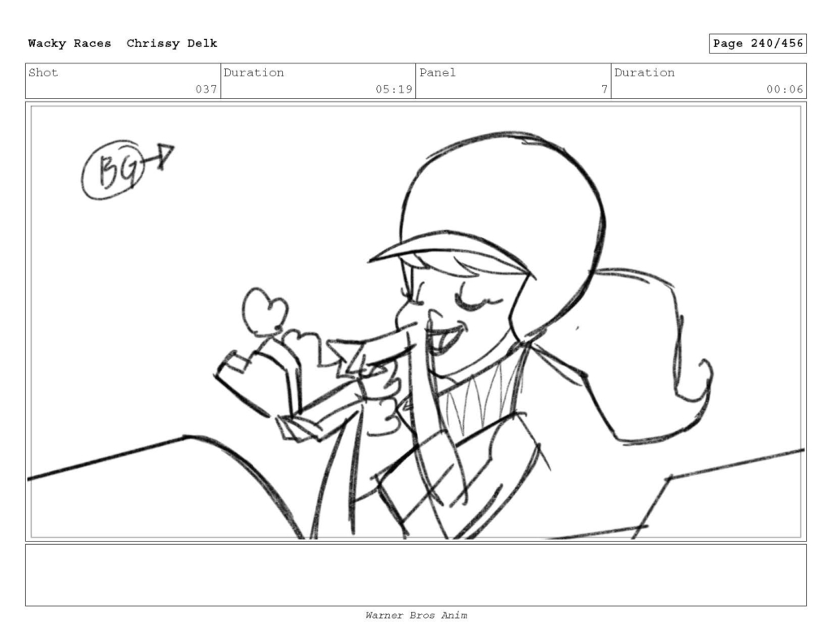Click the panel duration value "00:06"

(x=784, y=89)
